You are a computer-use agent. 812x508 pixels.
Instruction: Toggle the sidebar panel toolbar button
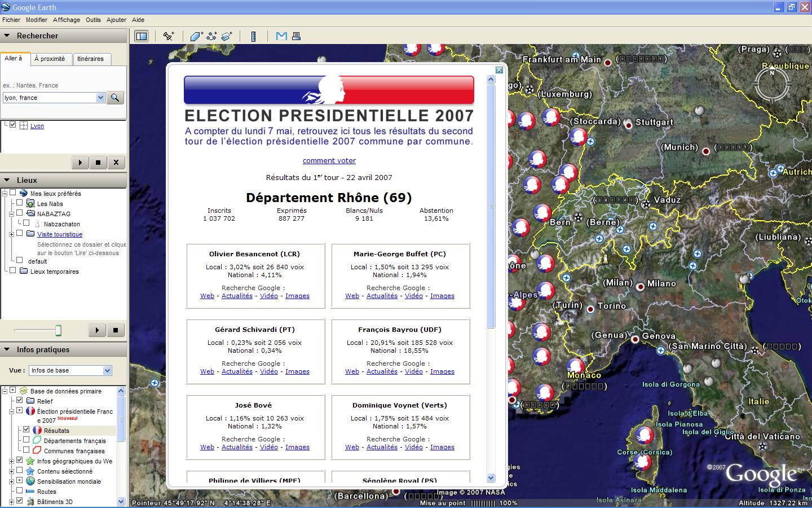[x=142, y=36]
